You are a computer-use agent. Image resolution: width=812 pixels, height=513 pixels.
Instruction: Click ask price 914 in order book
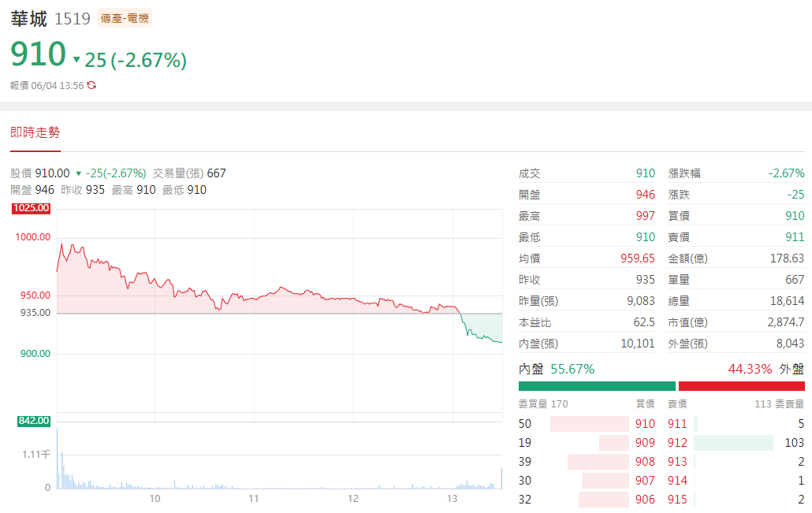(677, 481)
